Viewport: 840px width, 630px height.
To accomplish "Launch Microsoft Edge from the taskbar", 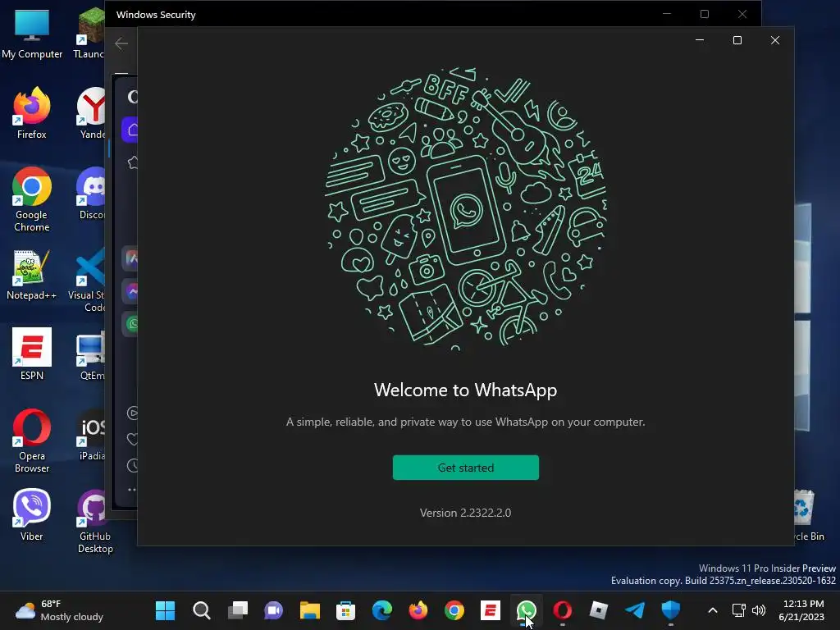I will click(382, 610).
